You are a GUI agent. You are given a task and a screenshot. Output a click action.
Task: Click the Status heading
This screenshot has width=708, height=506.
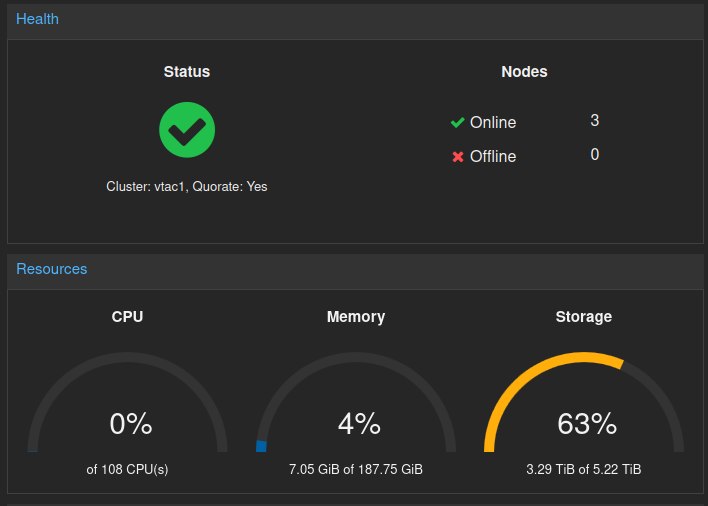tap(187, 72)
